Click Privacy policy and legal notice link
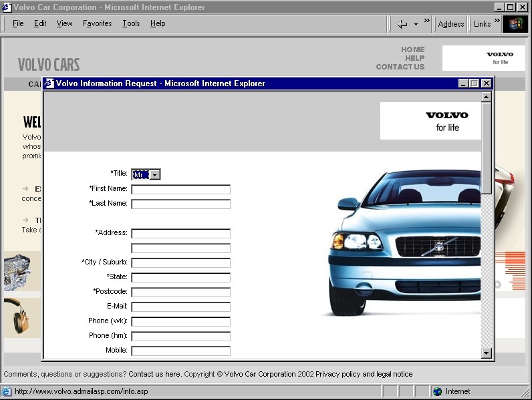The height and width of the screenshot is (400, 532). (x=364, y=374)
